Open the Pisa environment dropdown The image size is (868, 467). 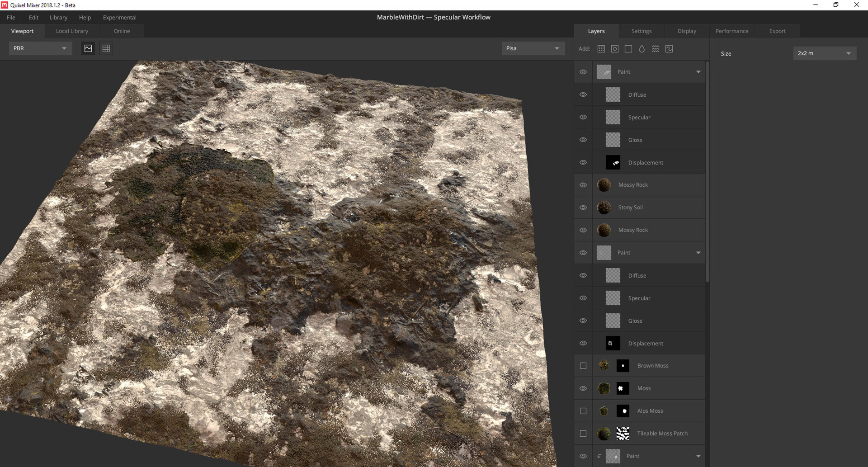tap(533, 48)
